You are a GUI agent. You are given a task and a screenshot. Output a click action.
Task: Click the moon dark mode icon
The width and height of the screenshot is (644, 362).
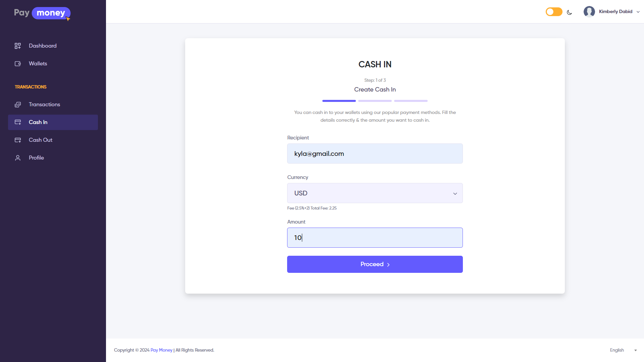pos(569,12)
